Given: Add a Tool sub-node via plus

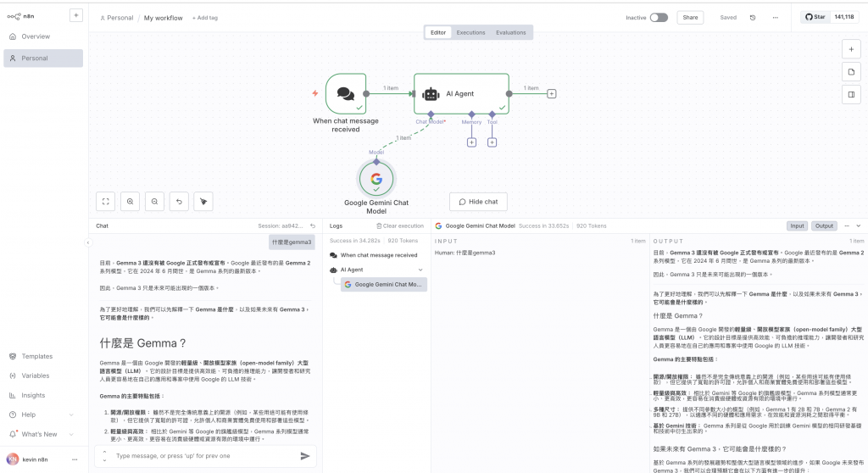Looking at the screenshot, I should pos(492,142).
